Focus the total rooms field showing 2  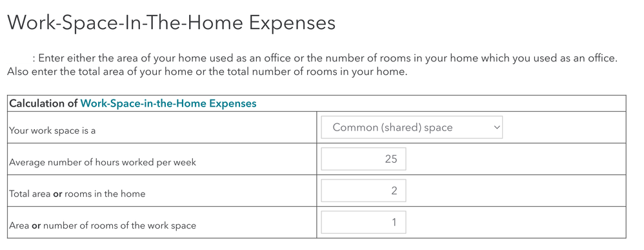click(x=363, y=191)
